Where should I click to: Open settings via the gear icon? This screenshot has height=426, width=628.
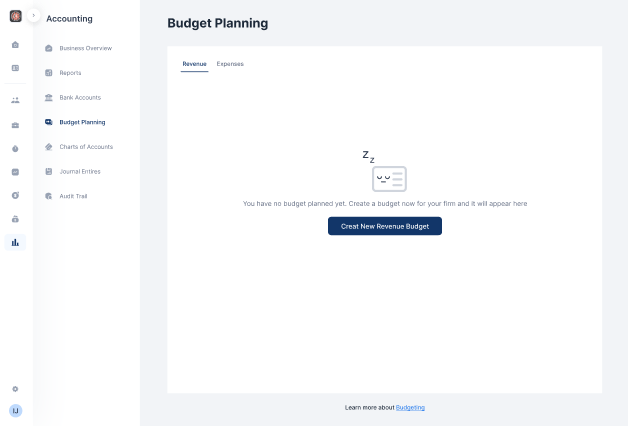coord(15,388)
